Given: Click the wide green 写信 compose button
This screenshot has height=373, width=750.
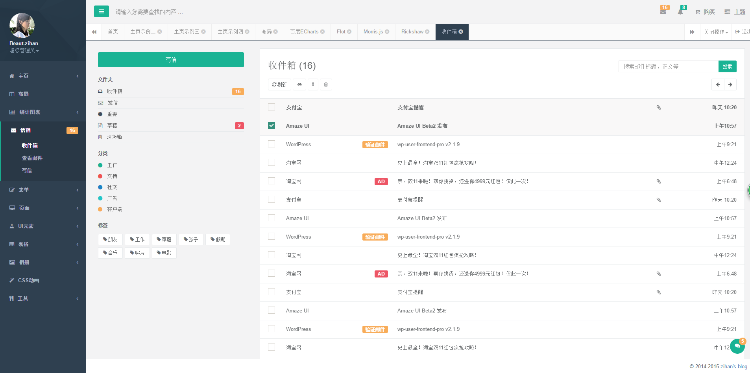Looking at the screenshot, I should click(x=171, y=60).
